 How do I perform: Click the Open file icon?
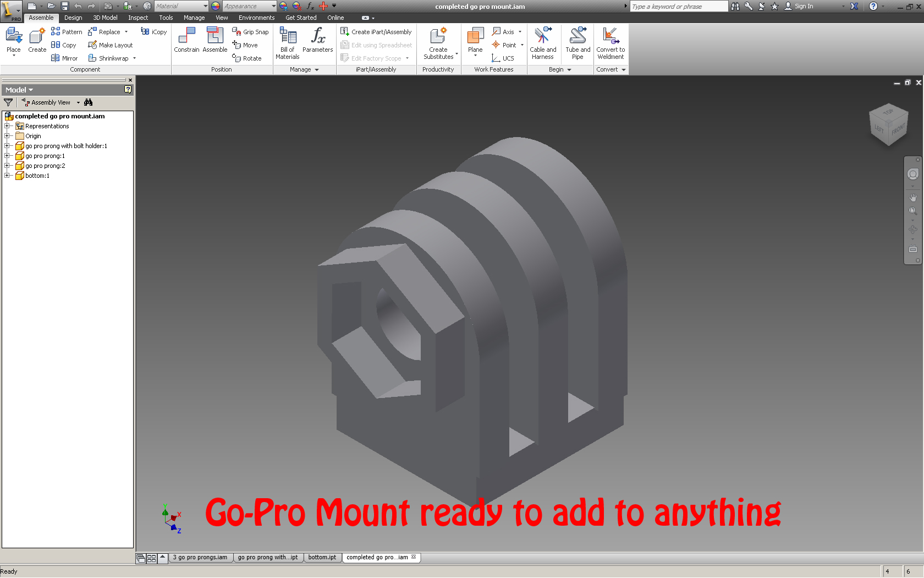point(51,6)
